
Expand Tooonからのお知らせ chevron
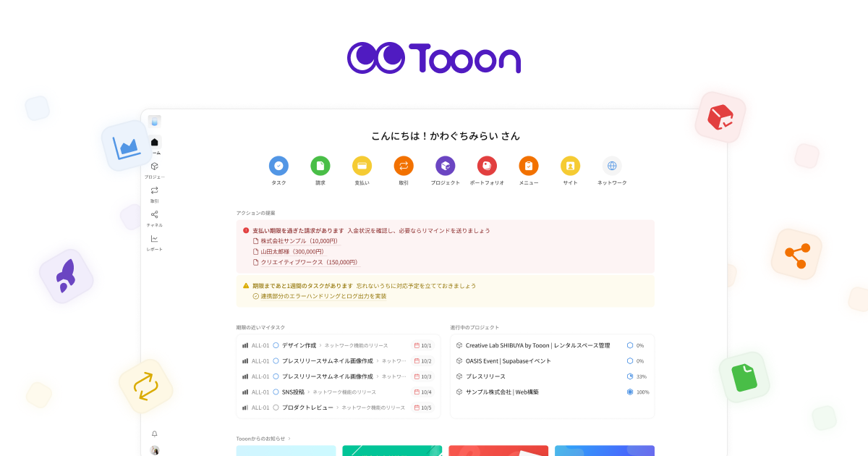[289, 439]
